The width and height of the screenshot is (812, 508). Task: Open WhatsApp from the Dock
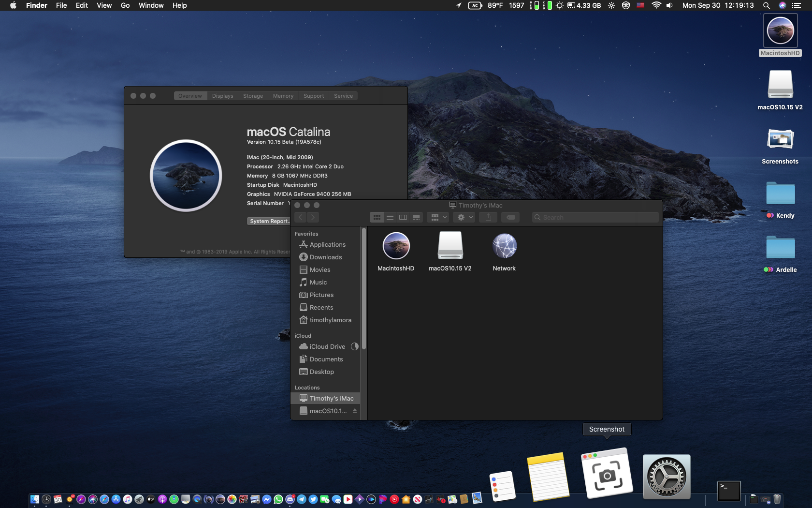(x=278, y=499)
